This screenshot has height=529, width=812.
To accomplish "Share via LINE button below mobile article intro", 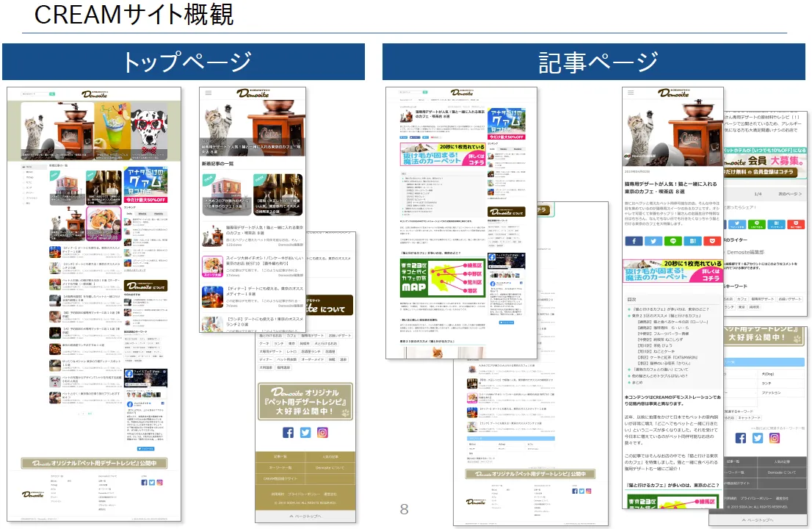I will click(673, 241).
